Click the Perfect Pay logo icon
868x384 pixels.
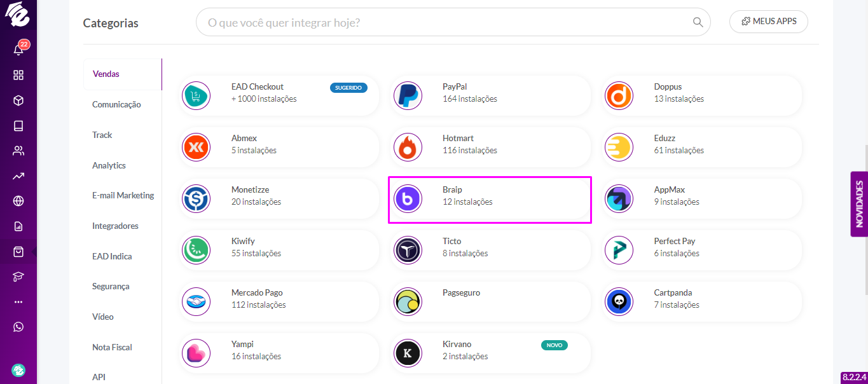pos(619,250)
